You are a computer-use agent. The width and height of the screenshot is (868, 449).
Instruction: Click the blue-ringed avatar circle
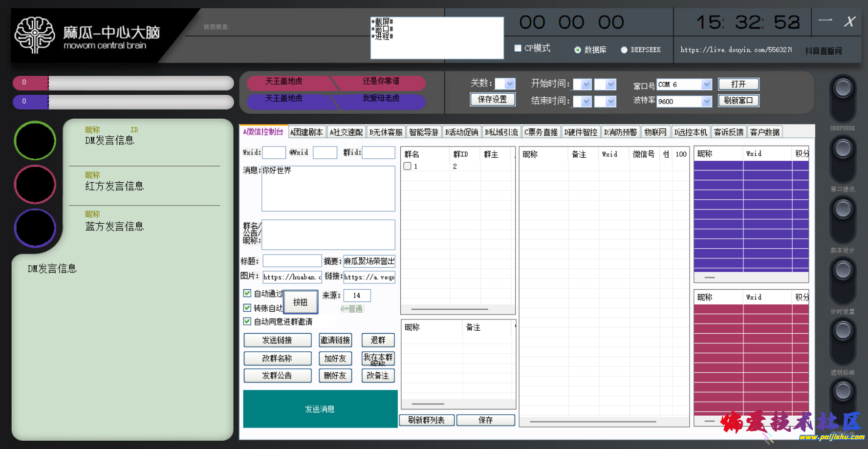[x=35, y=228]
